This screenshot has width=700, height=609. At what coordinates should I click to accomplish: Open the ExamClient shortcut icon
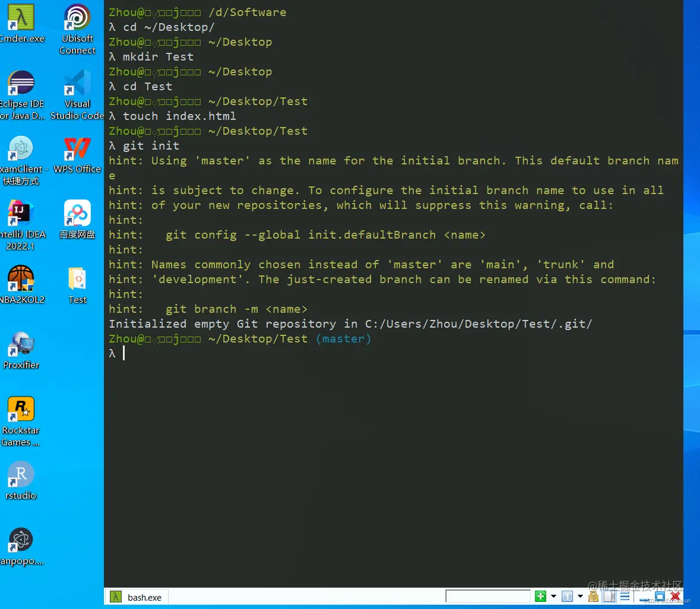pos(21,161)
